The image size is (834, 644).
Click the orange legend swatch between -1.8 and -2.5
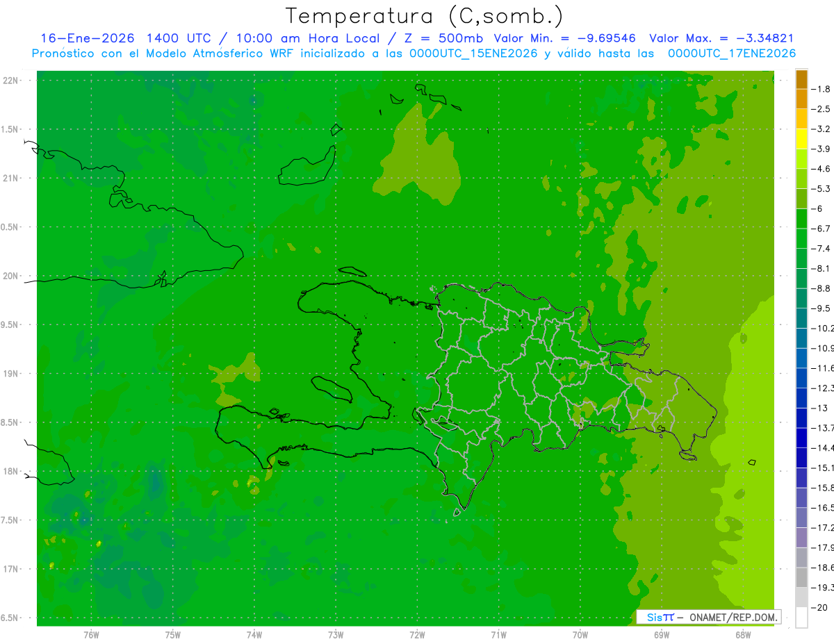(801, 99)
